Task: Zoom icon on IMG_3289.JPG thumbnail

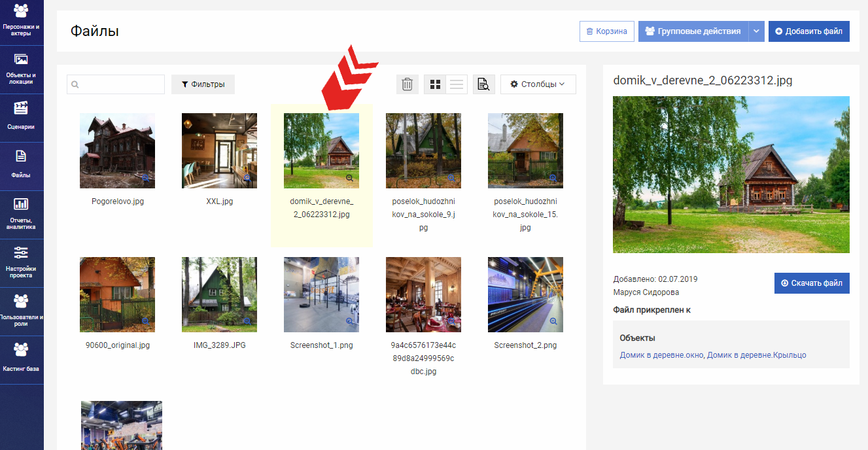Action: coord(247,322)
